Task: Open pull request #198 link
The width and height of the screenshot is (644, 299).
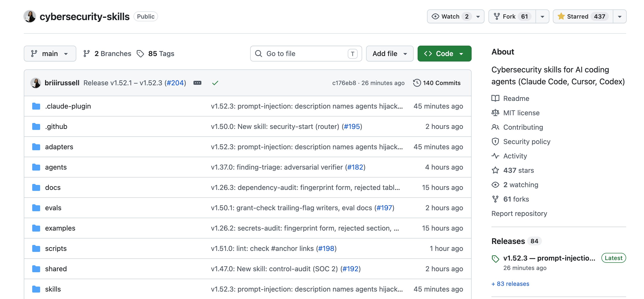Action: tap(326, 248)
